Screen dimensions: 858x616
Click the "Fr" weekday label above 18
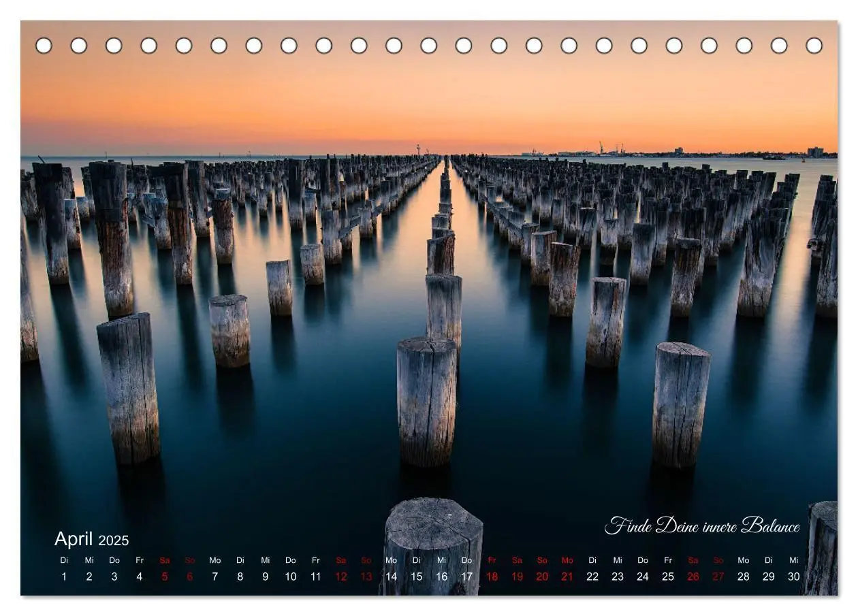tap(492, 560)
